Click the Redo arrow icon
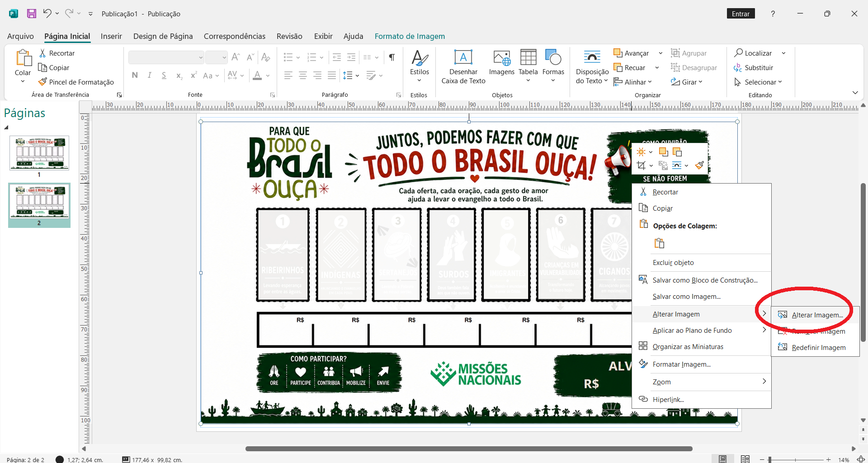This screenshot has height=463, width=868. [69, 14]
